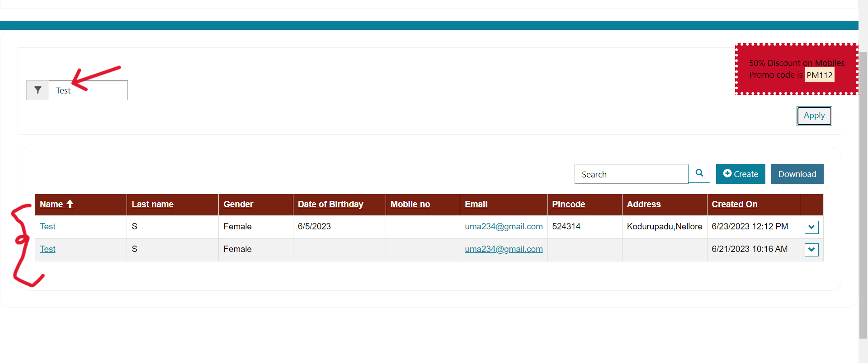Click the PM112 promo code

819,75
